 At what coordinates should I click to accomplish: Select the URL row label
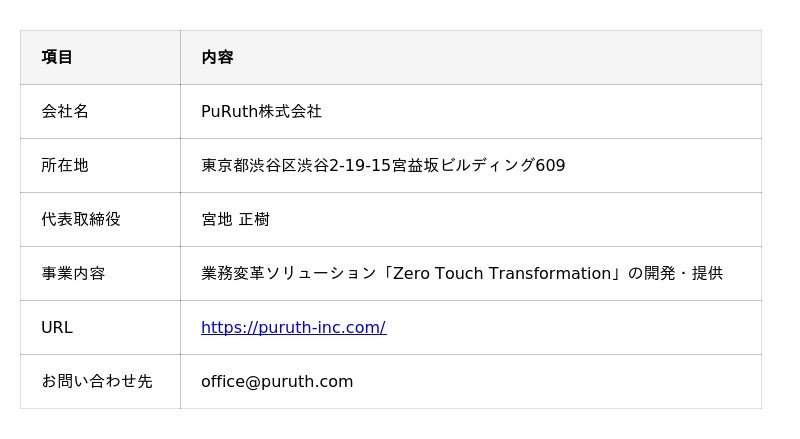[x=57, y=327]
